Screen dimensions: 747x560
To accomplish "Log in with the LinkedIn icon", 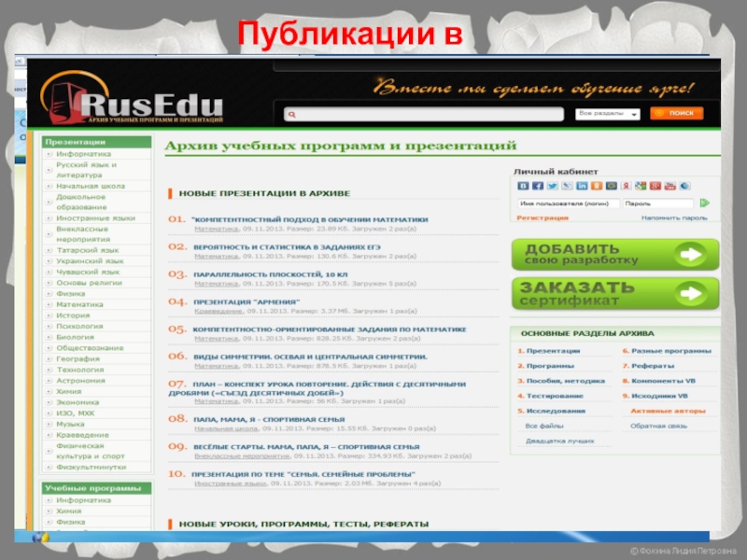I will click(582, 186).
